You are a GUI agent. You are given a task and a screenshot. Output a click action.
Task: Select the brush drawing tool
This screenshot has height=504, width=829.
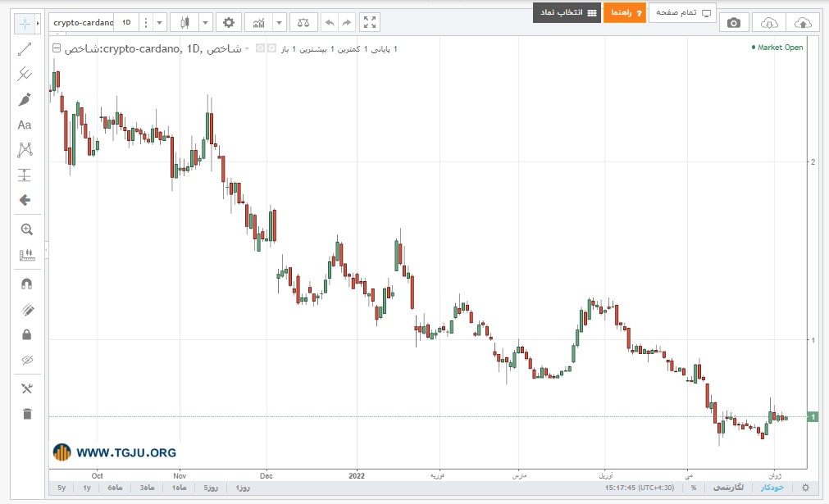point(25,99)
